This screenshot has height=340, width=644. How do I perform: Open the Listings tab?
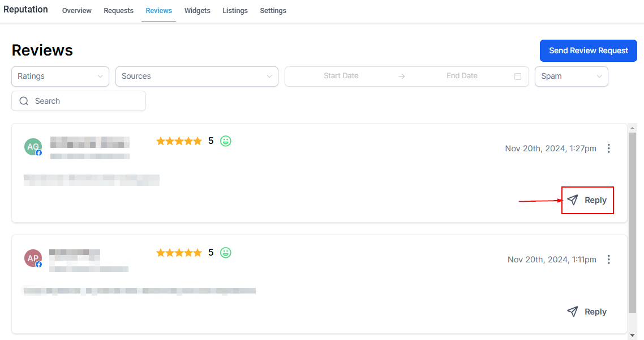click(235, 11)
